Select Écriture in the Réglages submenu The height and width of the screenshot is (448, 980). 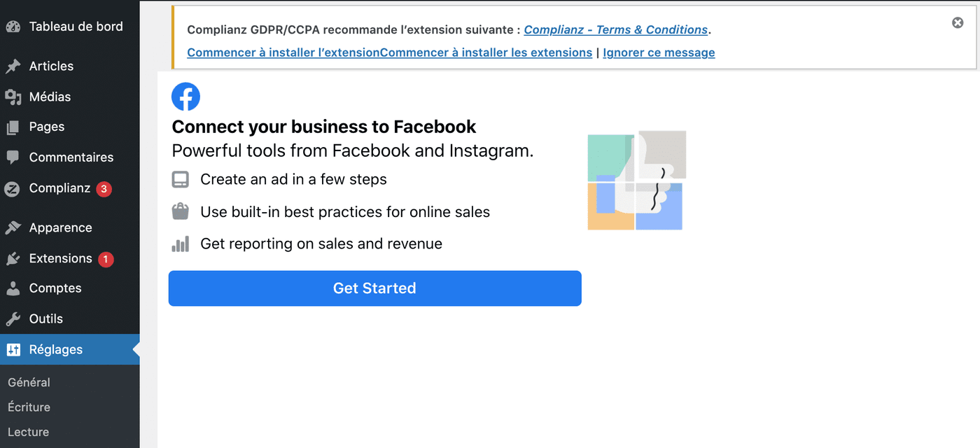(28, 407)
